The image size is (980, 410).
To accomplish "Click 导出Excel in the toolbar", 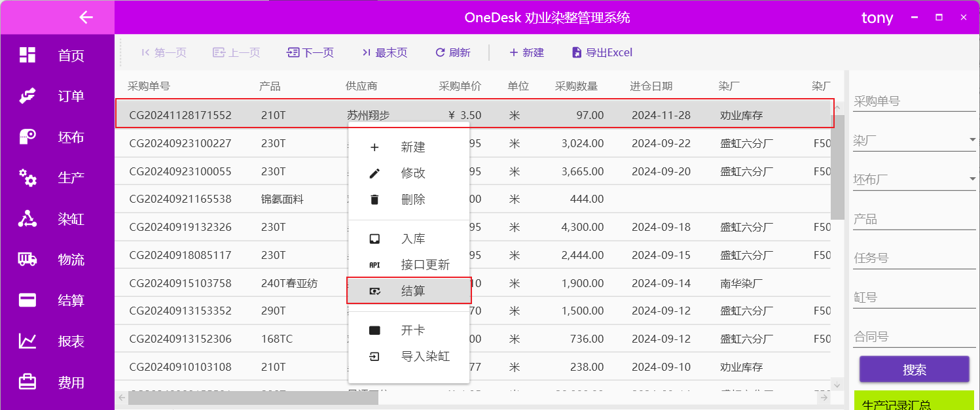I will pos(602,52).
